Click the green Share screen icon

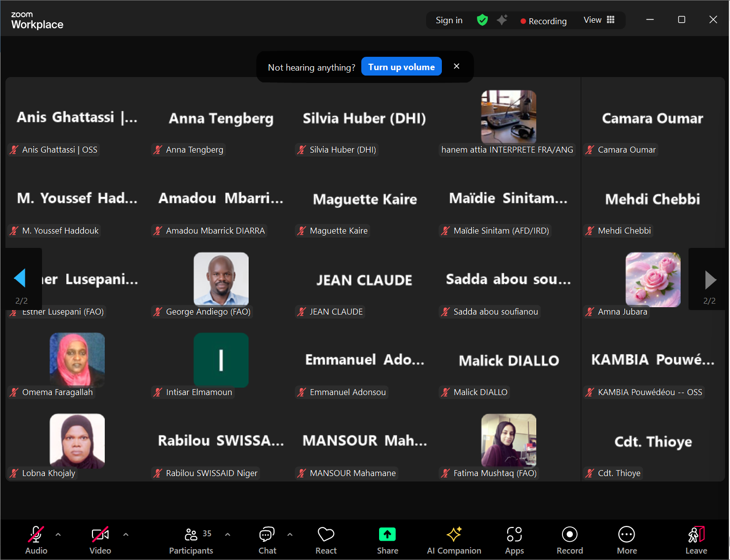pos(387,535)
